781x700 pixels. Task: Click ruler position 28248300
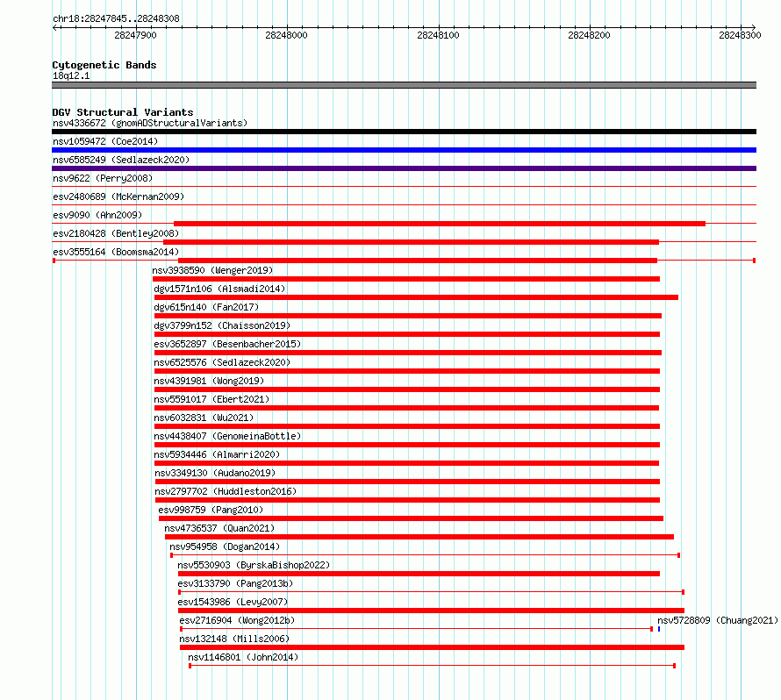[740, 35]
